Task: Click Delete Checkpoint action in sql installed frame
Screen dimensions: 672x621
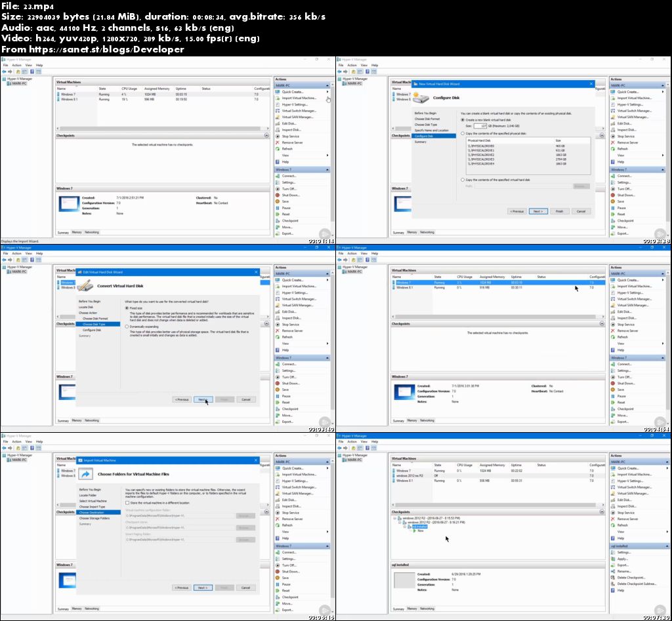Action: [x=631, y=578]
